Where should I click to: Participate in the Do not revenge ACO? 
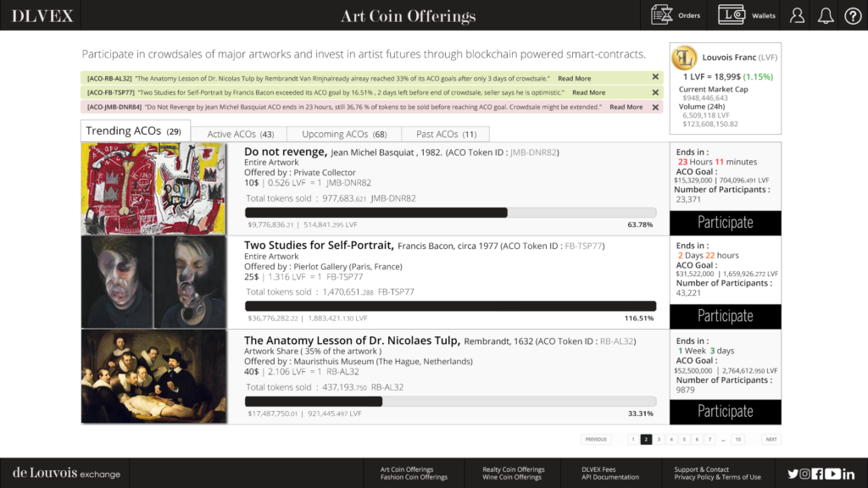(x=726, y=223)
